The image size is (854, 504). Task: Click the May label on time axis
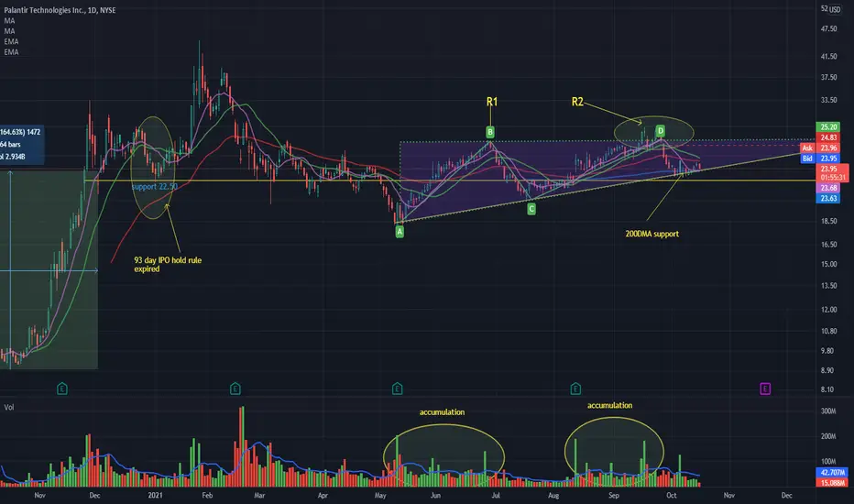coord(380,495)
